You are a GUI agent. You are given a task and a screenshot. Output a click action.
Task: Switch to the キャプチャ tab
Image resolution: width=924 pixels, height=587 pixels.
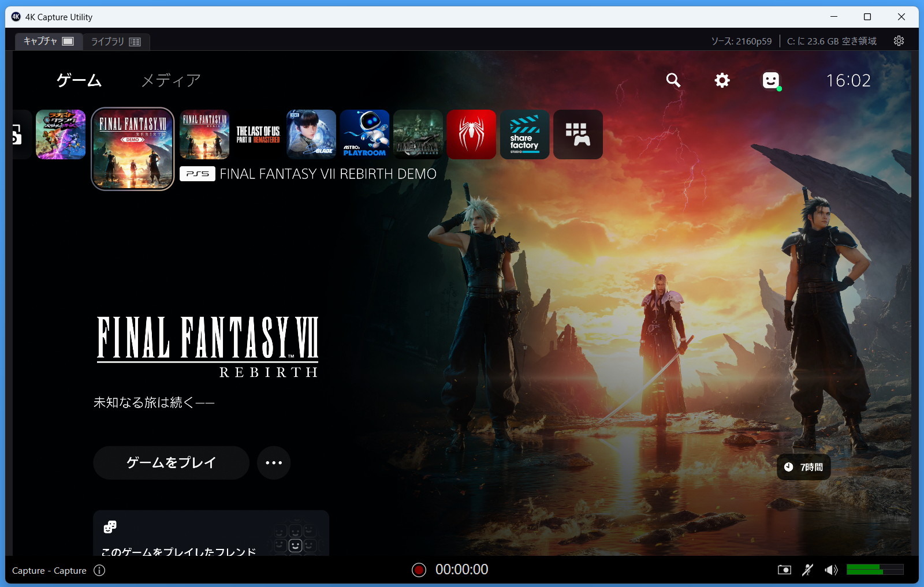(x=49, y=41)
